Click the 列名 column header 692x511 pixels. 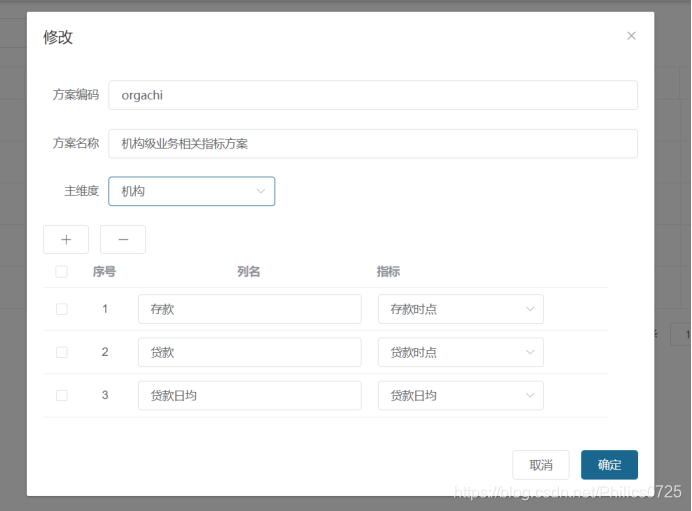[x=249, y=271]
